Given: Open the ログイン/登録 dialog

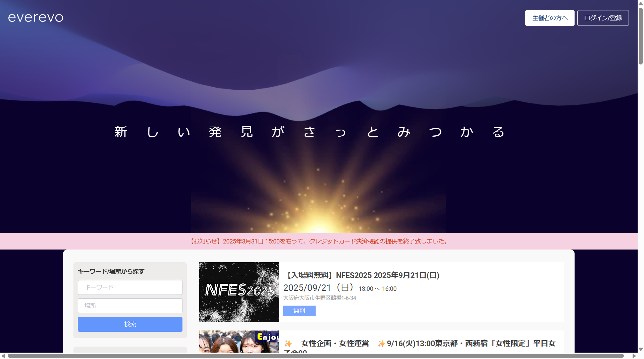Looking at the screenshot, I should 603,18.
